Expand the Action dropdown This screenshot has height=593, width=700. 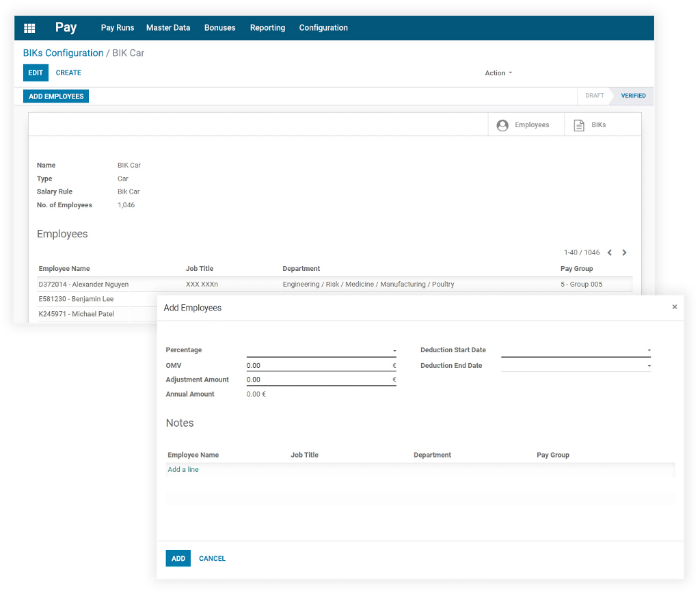coord(498,73)
